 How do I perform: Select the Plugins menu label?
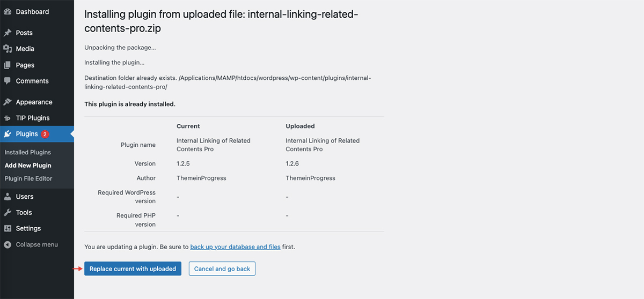tap(27, 134)
